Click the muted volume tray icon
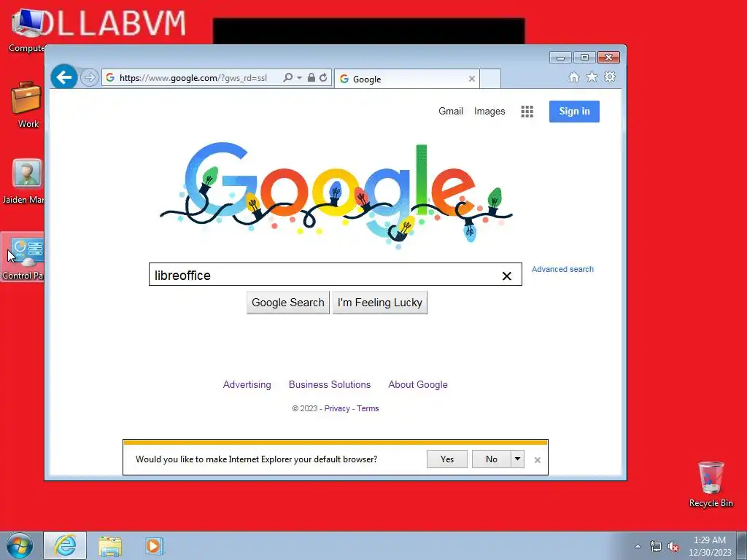747x560 pixels. click(673, 546)
